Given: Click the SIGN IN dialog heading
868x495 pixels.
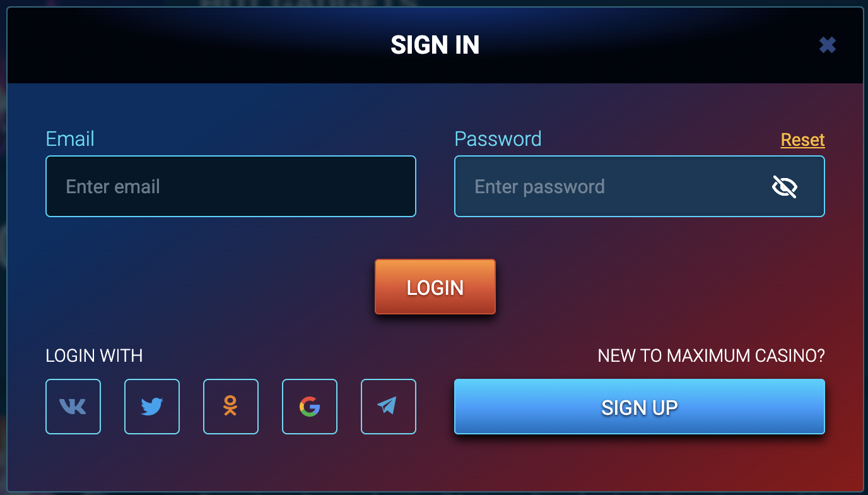Looking at the screenshot, I should coord(435,45).
